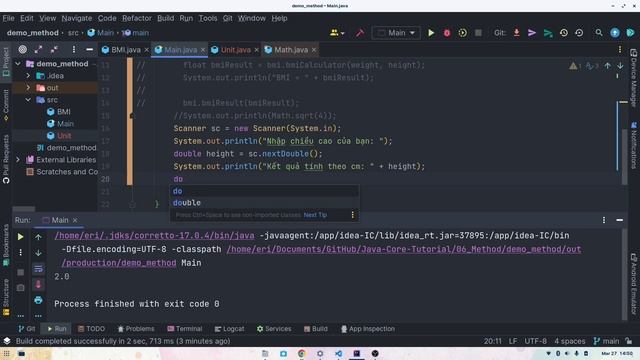This screenshot has width=640, height=360.
Task: Open the Main run configuration dropdown
Action: (x=396, y=33)
